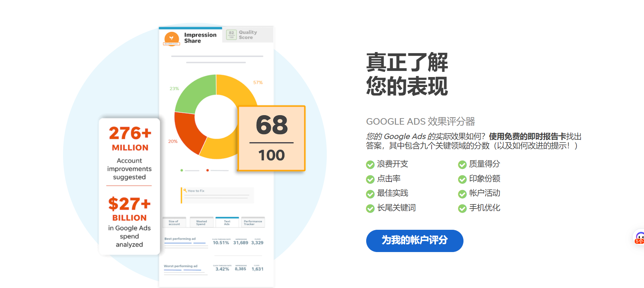Image resolution: width=644 pixels, height=288 pixels.
Task: Select the Quality Score tab in the report
Action: [x=248, y=35]
